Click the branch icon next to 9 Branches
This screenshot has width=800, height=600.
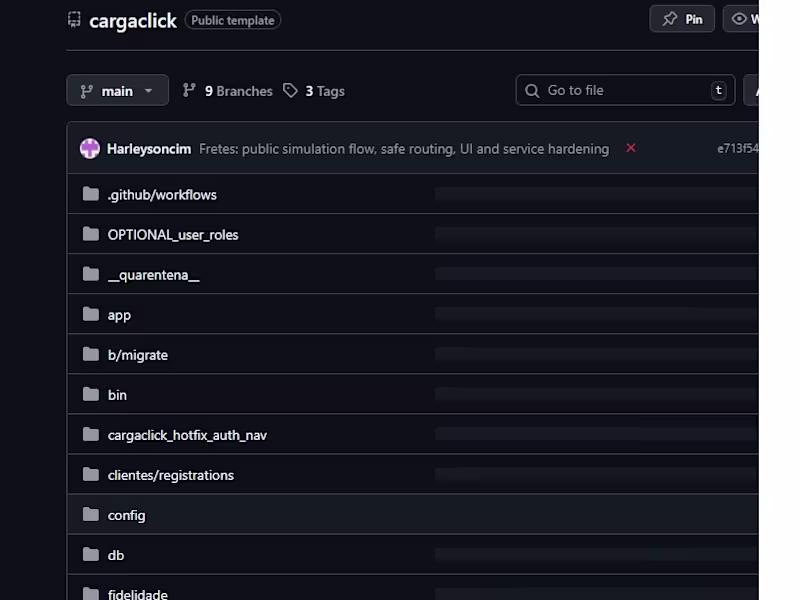point(189,90)
